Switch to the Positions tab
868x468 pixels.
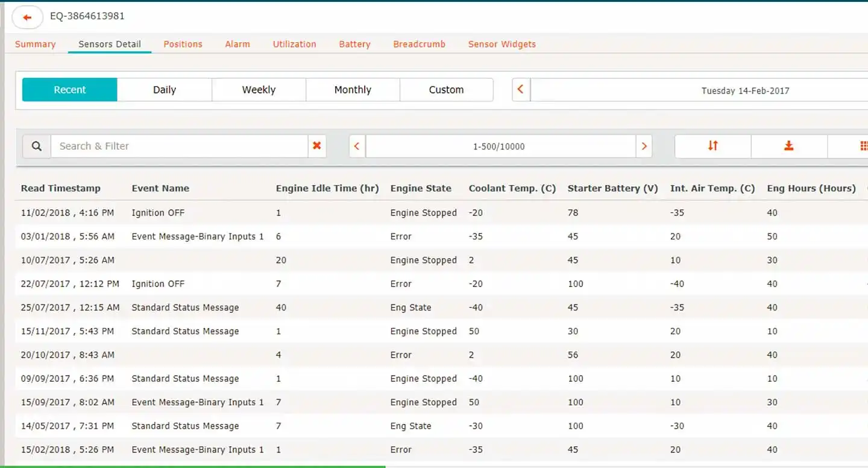[x=183, y=44]
